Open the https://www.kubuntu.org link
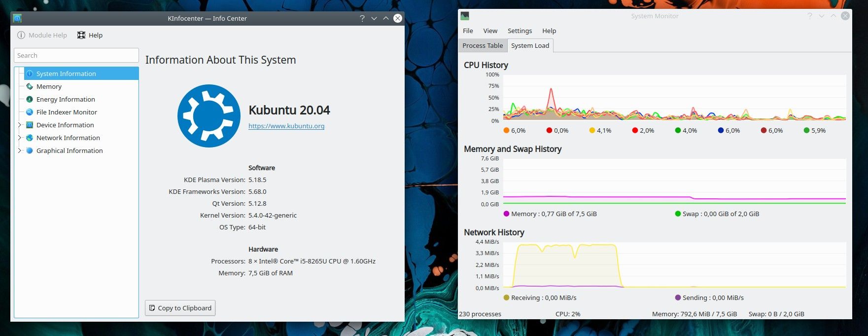 coord(286,126)
